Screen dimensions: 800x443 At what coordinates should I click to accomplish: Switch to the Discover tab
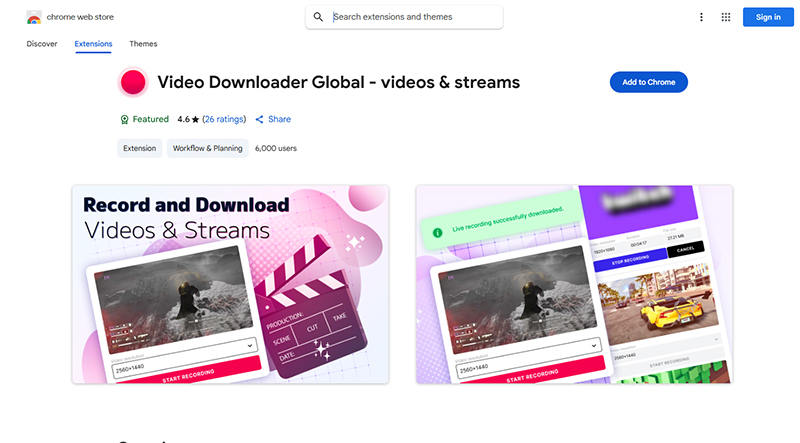click(42, 44)
